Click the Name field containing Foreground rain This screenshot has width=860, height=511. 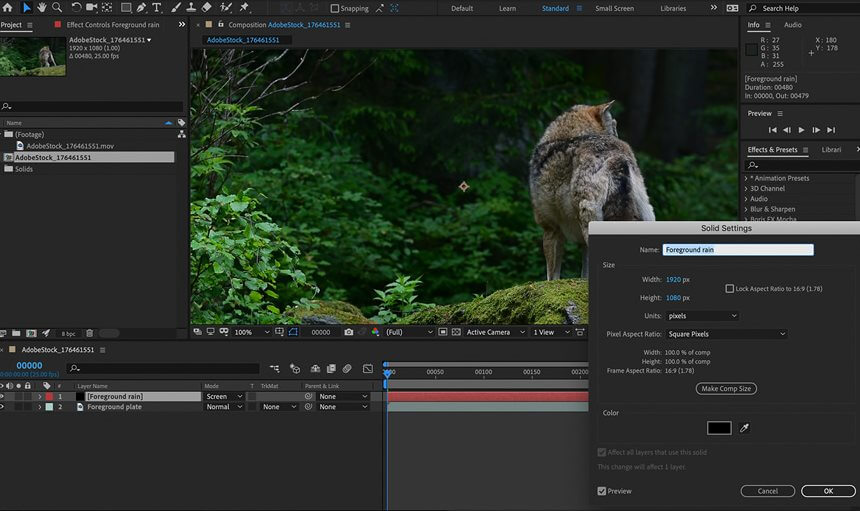(x=738, y=250)
